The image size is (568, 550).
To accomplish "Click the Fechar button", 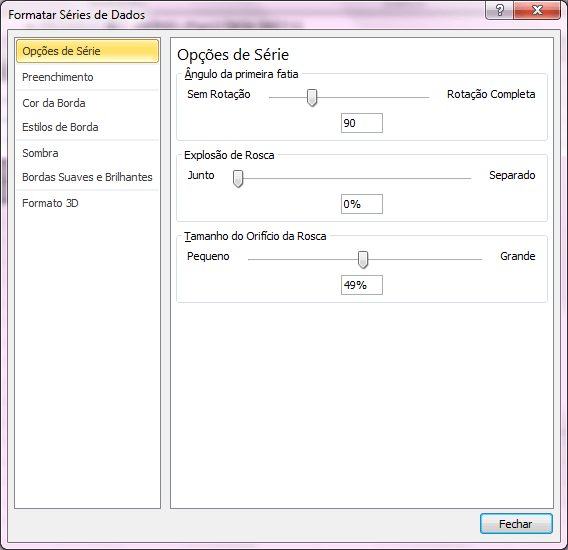I will pos(516,524).
